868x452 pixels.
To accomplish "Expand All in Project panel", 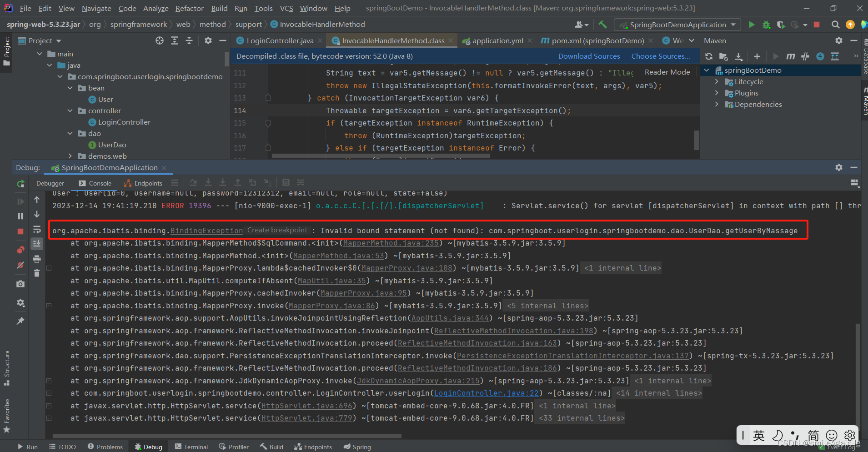I will (175, 40).
